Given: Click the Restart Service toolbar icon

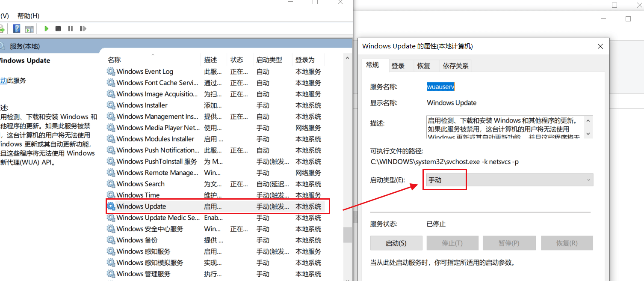Looking at the screenshot, I should click(83, 29).
